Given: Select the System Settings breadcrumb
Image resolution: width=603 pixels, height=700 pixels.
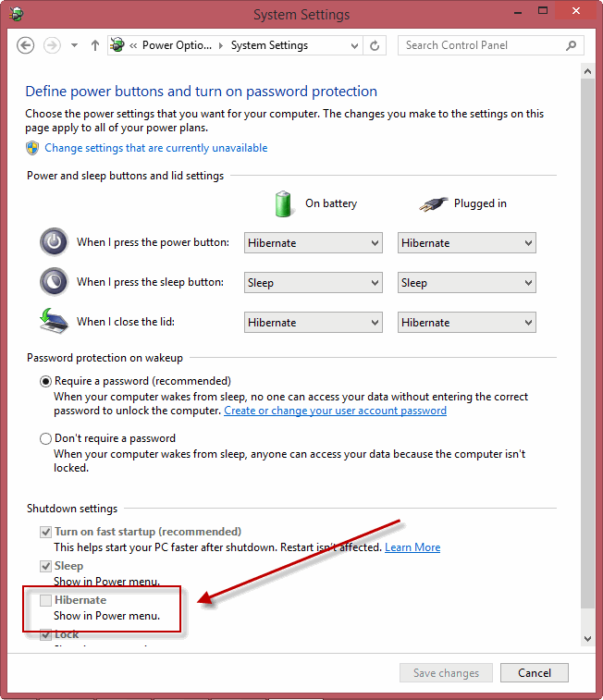Looking at the screenshot, I should point(269,45).
